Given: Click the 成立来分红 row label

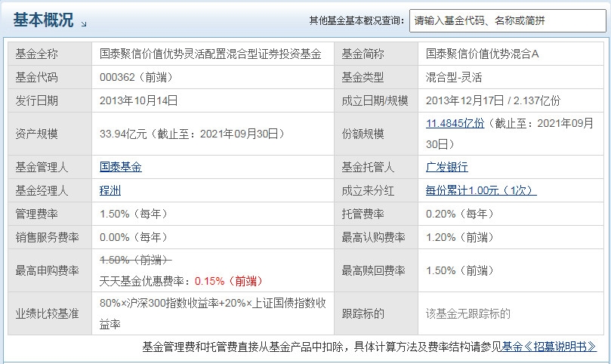Looking at the screenshot, I should pos(368,190).
